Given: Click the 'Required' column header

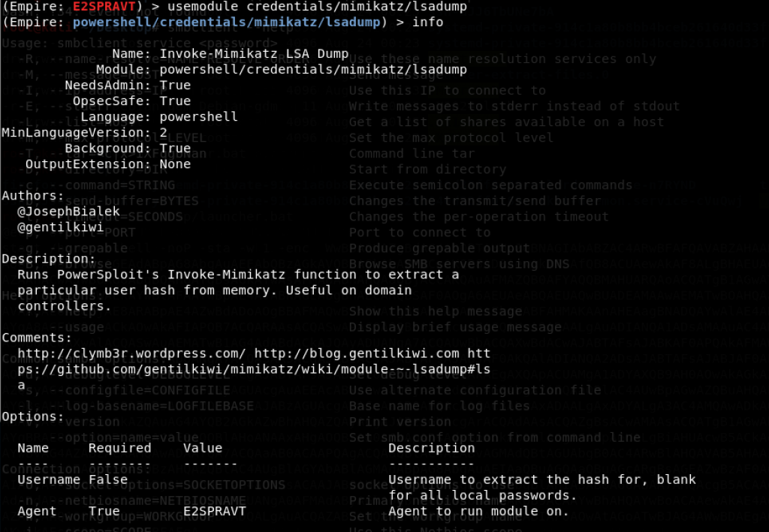Looking at the screenshot, I should point(120,448).
